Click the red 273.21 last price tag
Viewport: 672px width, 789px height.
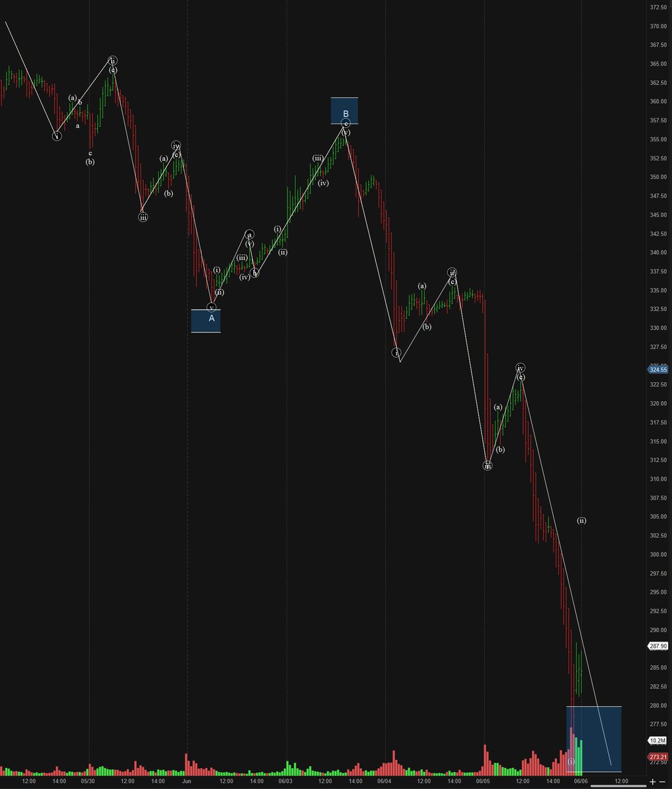(658, 757)
